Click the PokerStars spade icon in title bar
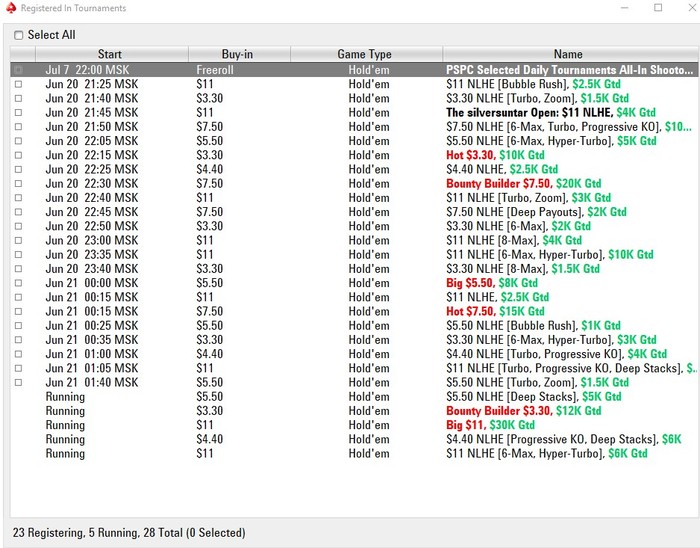 (x=11, y=8)
